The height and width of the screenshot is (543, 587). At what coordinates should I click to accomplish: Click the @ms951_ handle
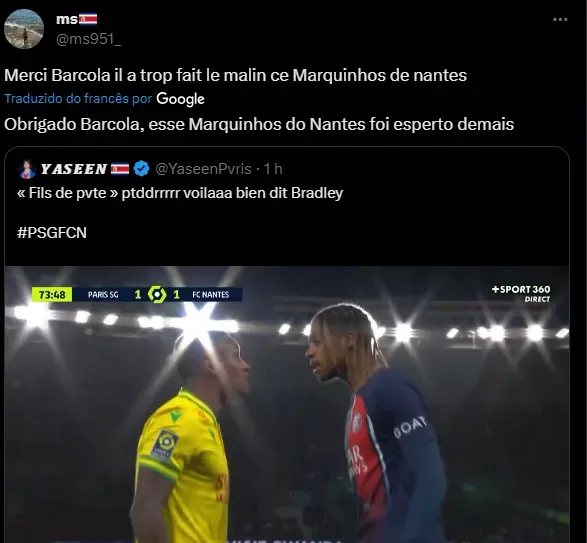point(88,39)
